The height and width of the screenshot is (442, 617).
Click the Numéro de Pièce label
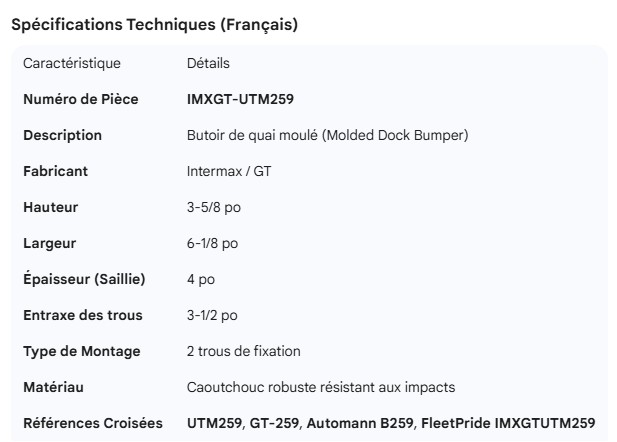[x=81, y=99]
